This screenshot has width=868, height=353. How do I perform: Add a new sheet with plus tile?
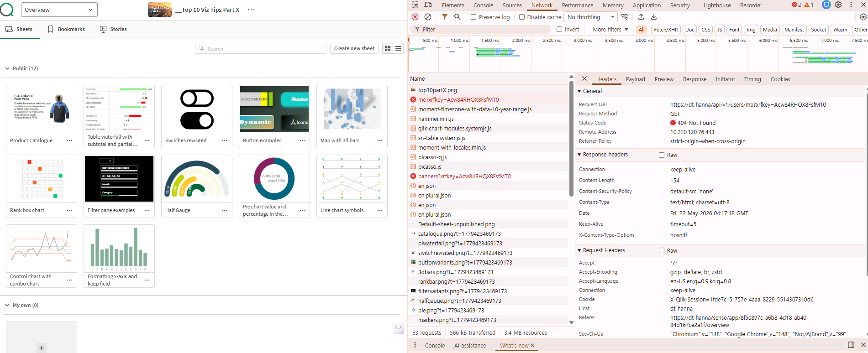coord(42,348)
